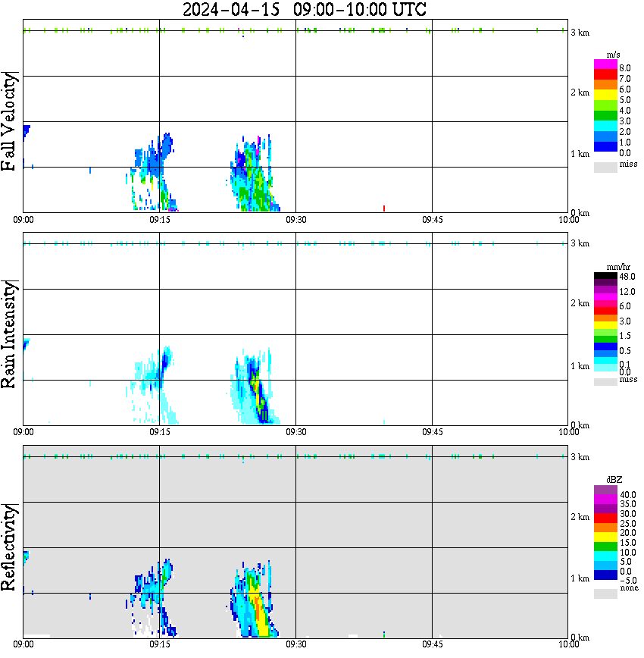Click the dark blue -5.0 dBZ swatch
Image resolution: width=644 pixels, height=658 pixels.
pos(605,575)
